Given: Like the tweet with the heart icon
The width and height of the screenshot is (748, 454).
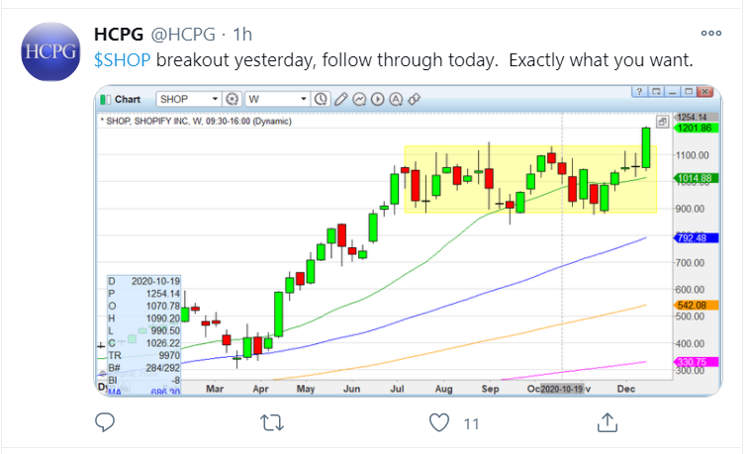Looking at the screenshot, I should pyautogui.click(x=439, y=423).
